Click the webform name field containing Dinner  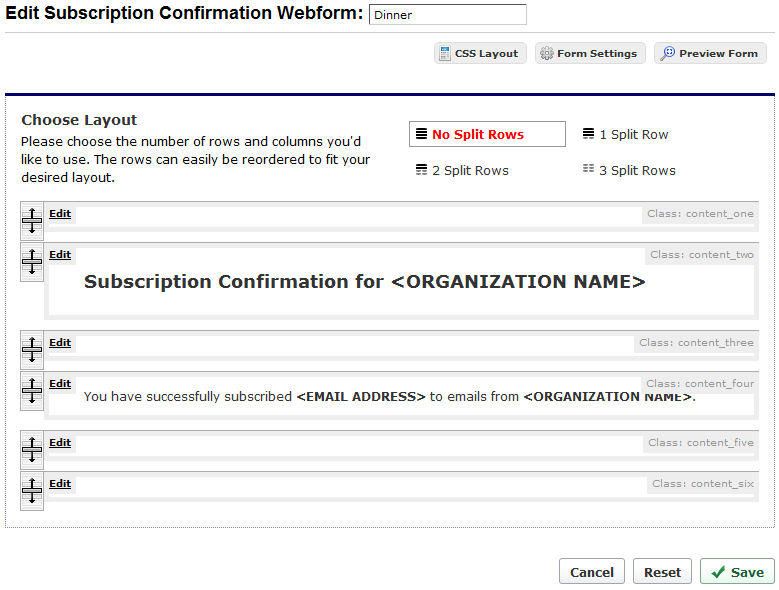pyautogui.click(x=448, y=14)
